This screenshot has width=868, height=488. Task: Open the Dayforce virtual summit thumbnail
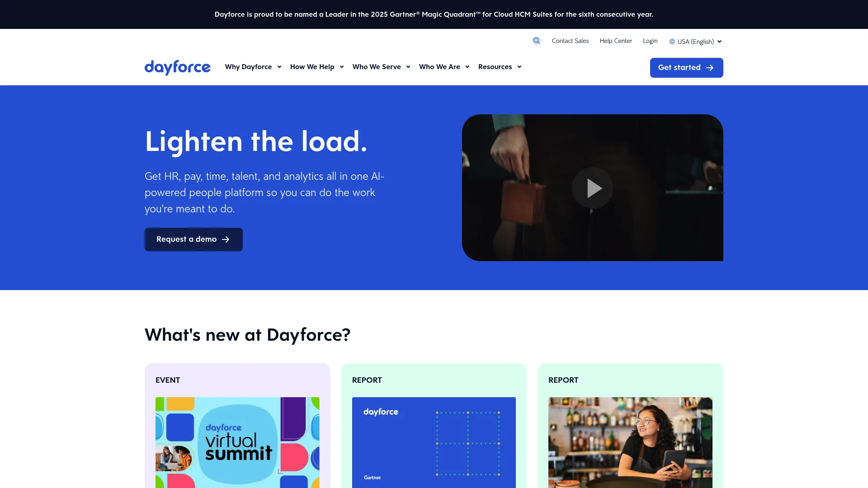pyautogui.click(x=237, y=442)
